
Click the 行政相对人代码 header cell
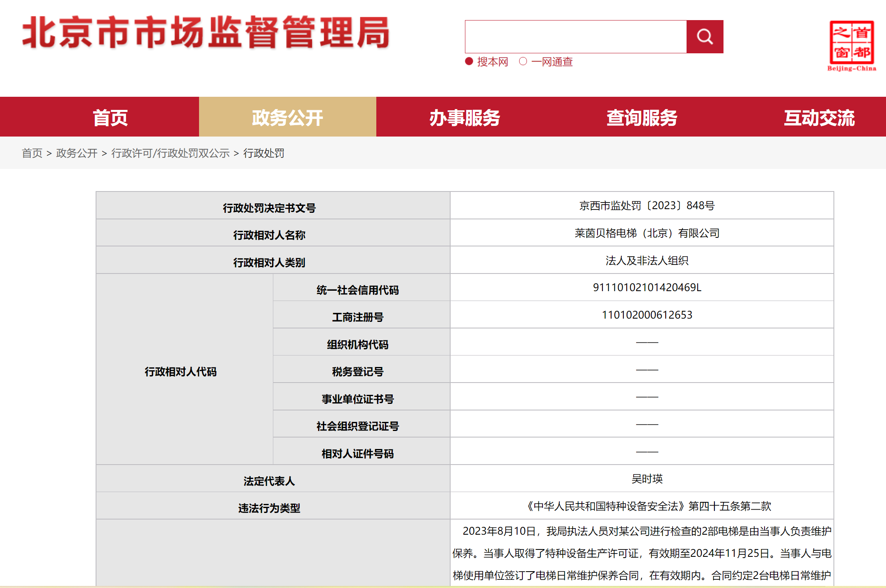coord(185,369)
